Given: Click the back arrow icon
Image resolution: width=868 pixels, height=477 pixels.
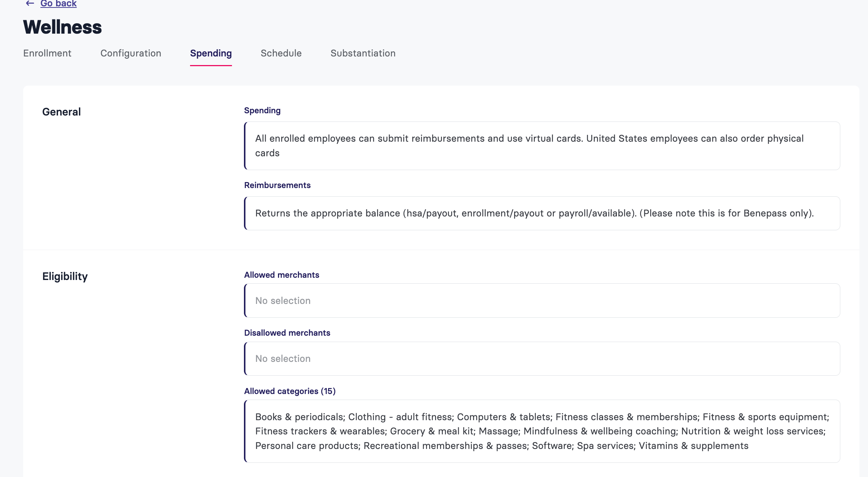Looking at the screenshot, I should pos(30,3).
